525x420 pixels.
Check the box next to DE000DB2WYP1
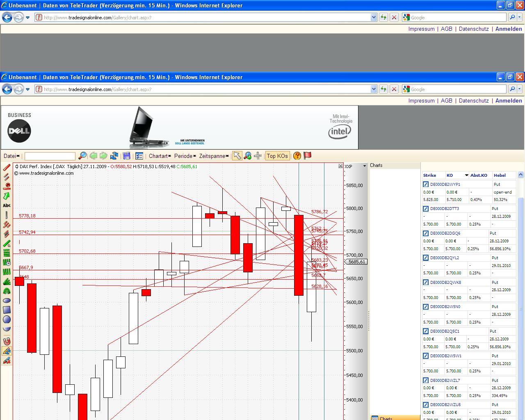425,184
